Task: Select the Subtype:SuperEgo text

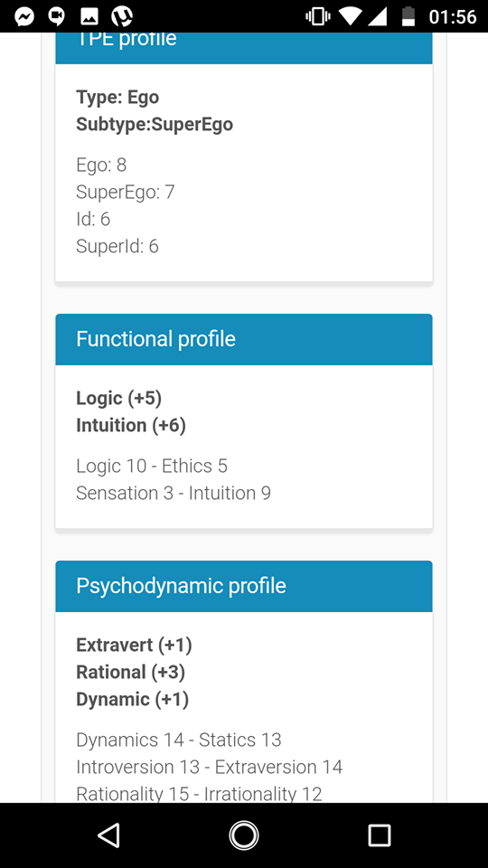Action: click(x=155, y=125)
